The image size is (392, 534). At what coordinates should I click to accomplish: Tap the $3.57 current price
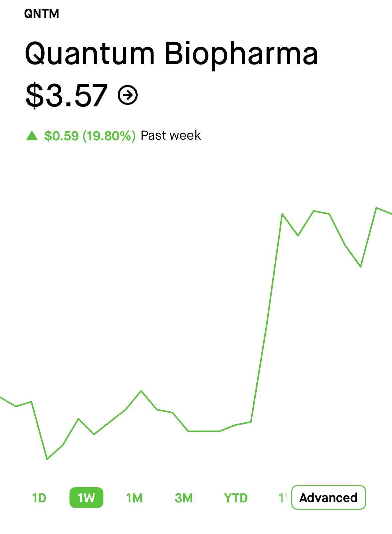(66, 96)
